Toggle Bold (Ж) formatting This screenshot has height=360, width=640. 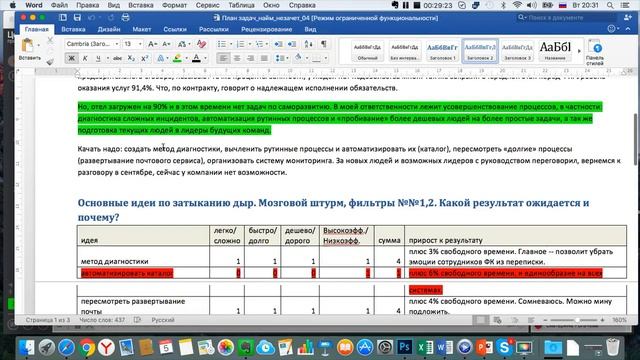71,58
